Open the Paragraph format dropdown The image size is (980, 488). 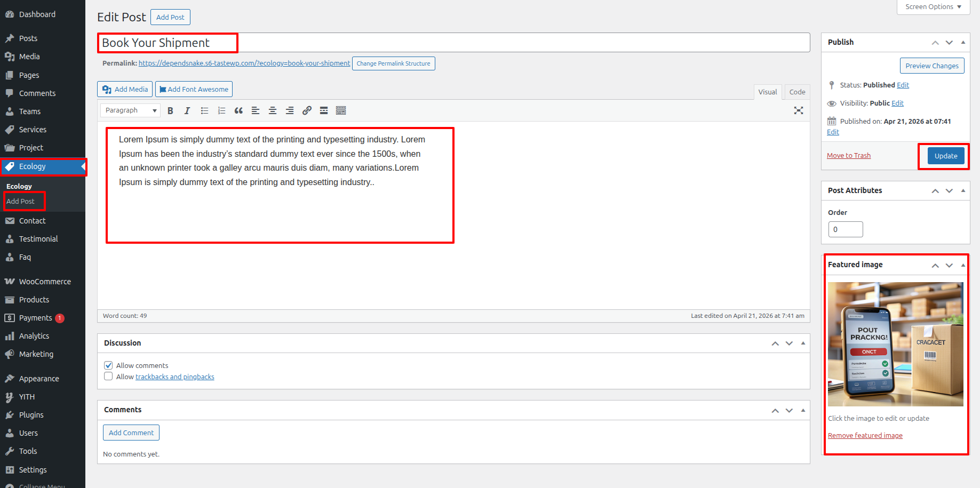130,110
